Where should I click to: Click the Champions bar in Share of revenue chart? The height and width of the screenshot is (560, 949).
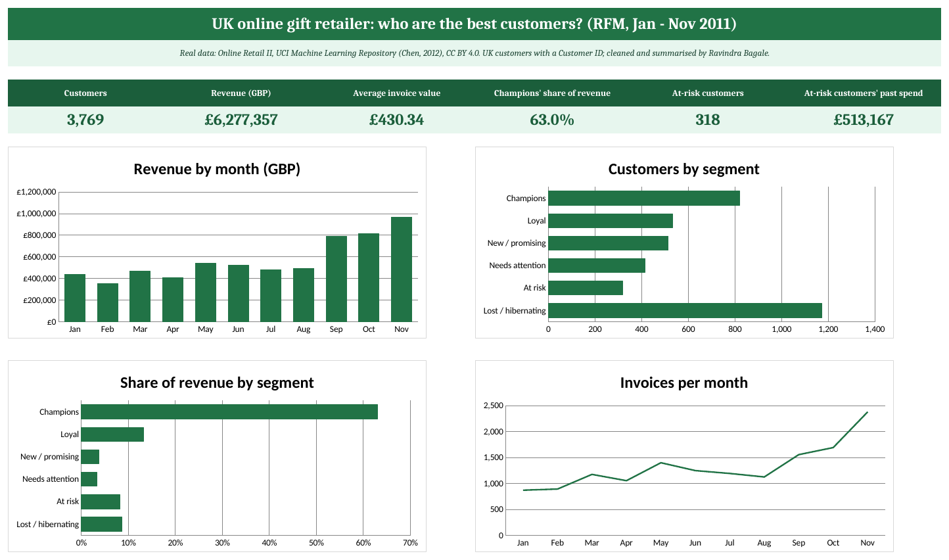(229, 411)
